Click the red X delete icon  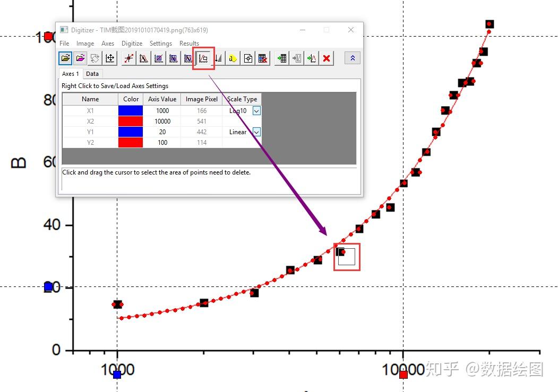pos(327,58)
